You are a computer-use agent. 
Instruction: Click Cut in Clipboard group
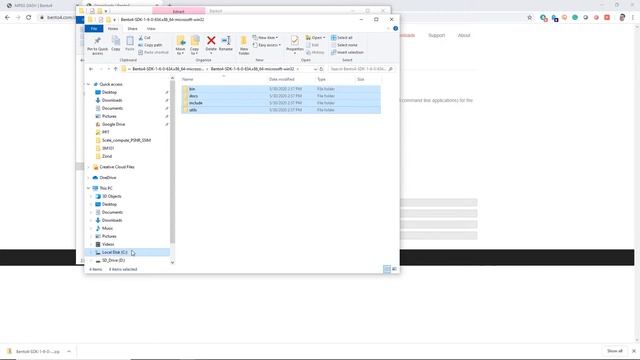tap(144, 38)
